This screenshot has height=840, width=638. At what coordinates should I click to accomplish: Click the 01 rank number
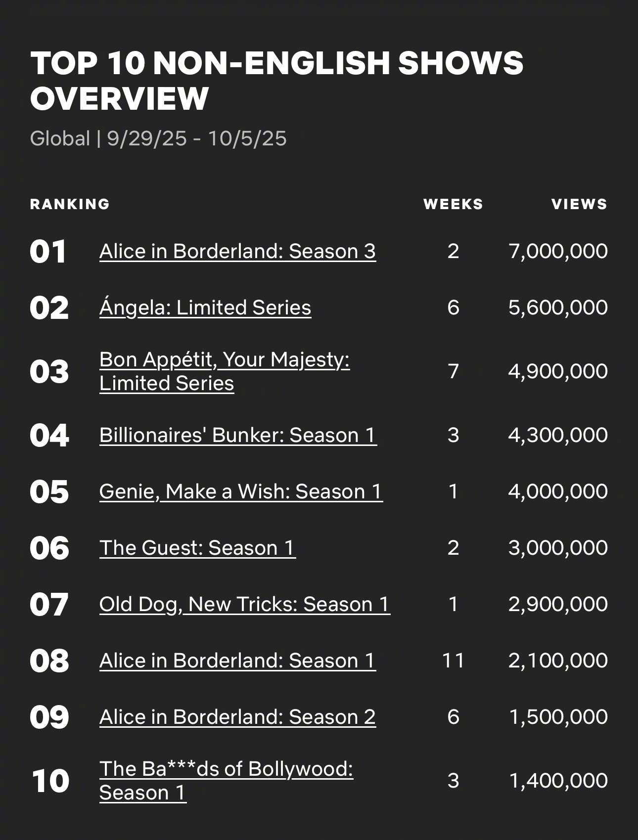coord(48,252)
